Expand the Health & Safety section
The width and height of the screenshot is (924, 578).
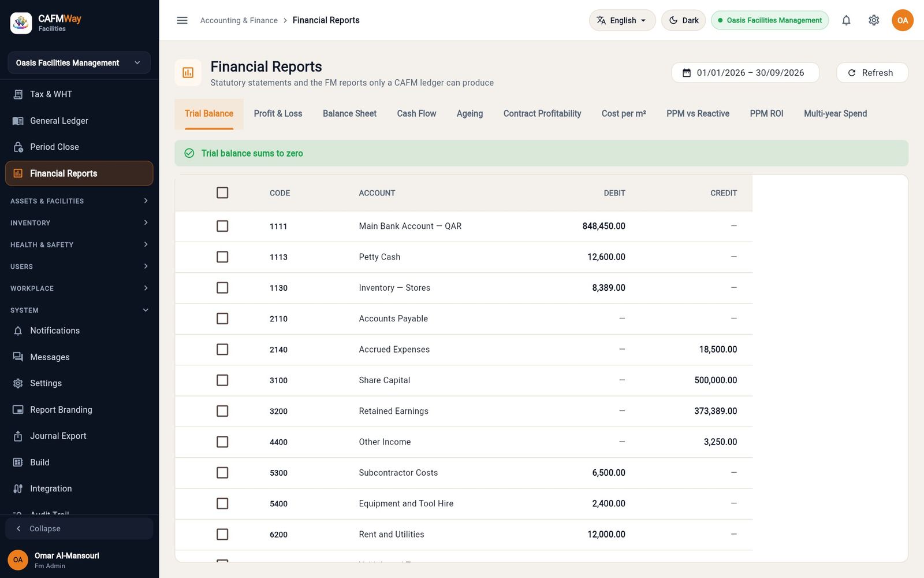[79, 244]
